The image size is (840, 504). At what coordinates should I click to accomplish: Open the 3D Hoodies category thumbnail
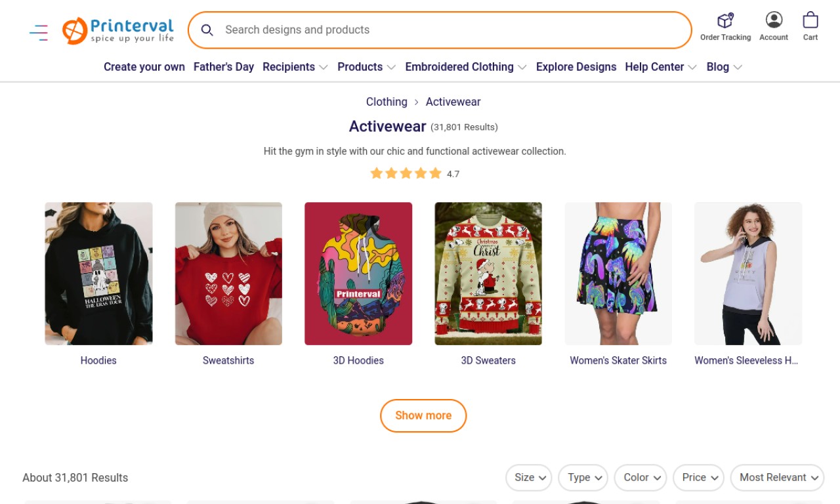pos(358,274)
